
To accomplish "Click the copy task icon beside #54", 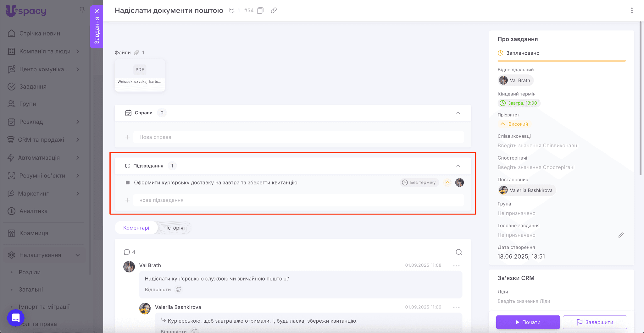I will (260, 11).
